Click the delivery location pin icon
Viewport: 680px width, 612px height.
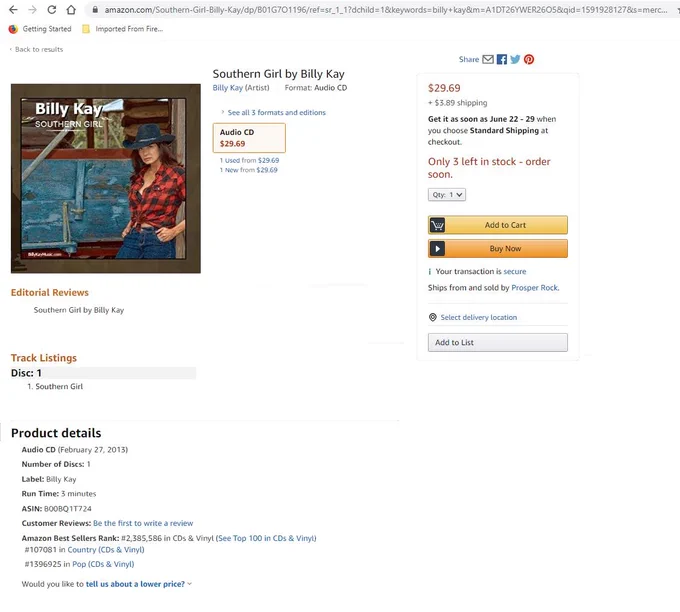pos(432,317)
